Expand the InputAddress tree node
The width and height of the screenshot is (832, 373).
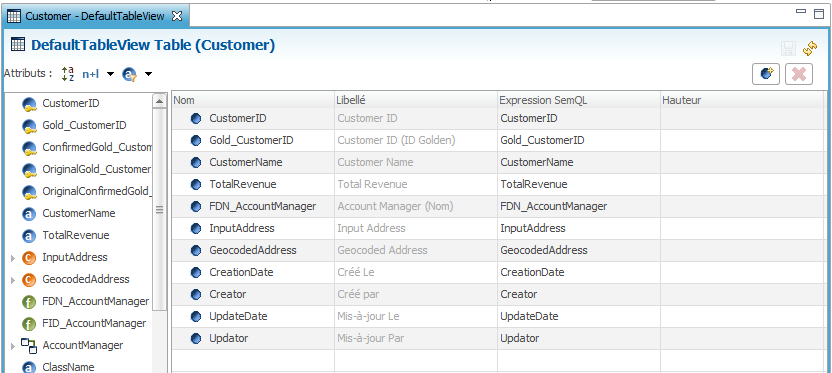pyautogui.click(x=13, y=258)
